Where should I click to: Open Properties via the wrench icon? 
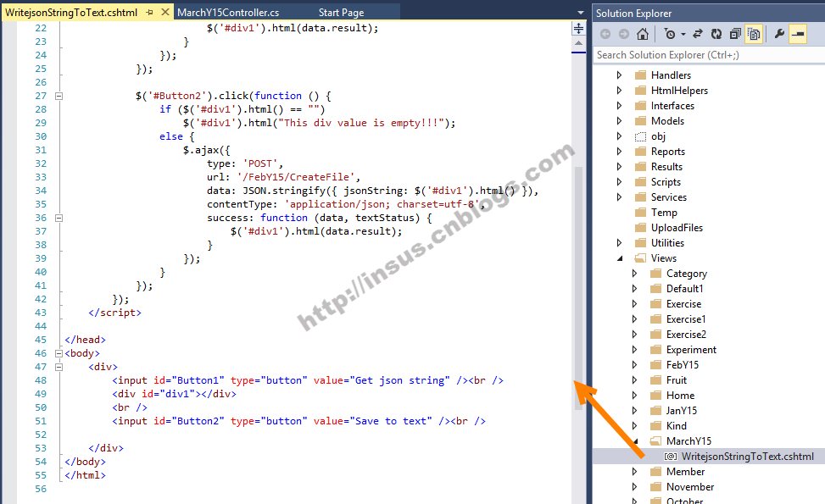[x=779, y=34]
